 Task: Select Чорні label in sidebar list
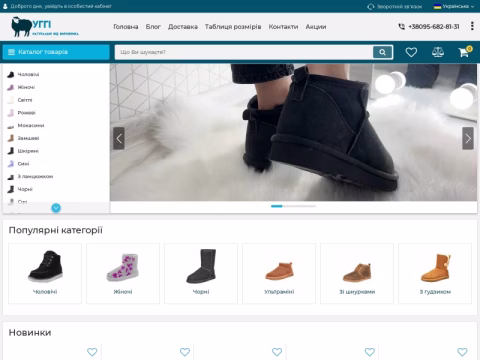[x=25, y=189]
